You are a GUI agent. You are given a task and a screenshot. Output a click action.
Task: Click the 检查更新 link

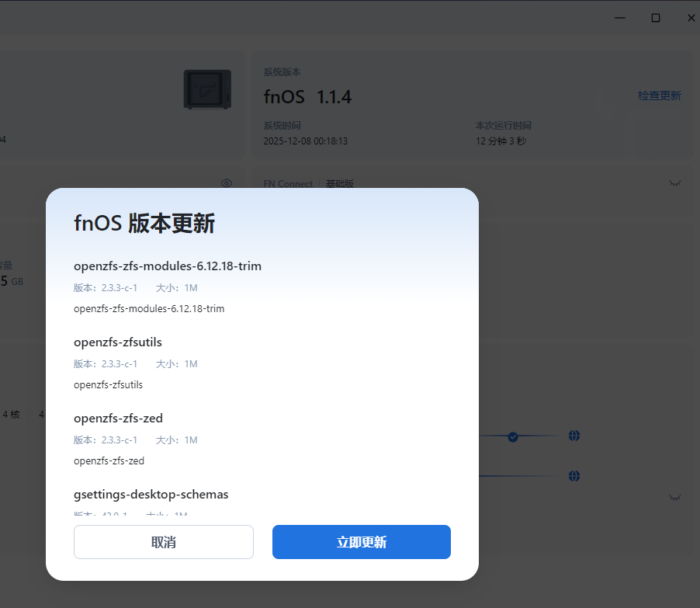pyautogui.click(x=660, y=96)
